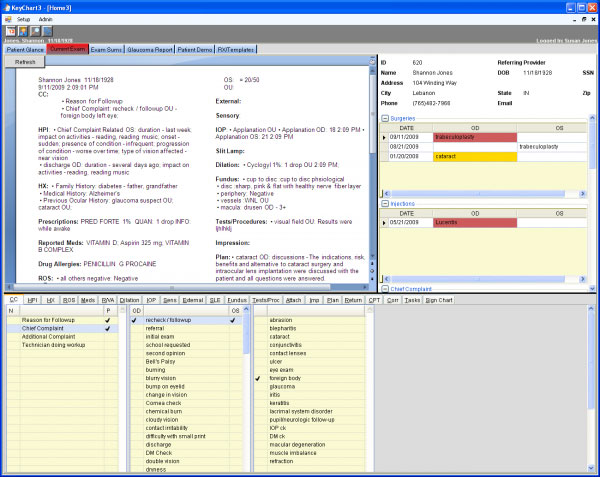Screen dimensions: 600x477
Task: Select 'Additional Complaint' list row
Action: [62, 337]
